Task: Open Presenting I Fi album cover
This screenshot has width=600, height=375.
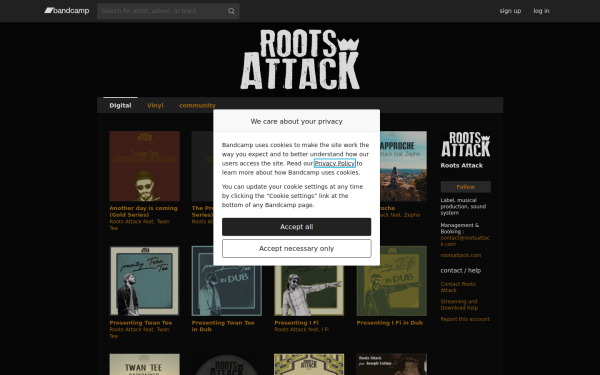Action: point(309,291)
